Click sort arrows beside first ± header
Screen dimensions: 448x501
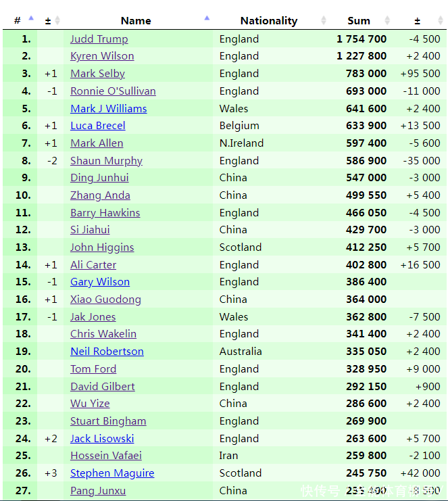[x=57, y=20]
